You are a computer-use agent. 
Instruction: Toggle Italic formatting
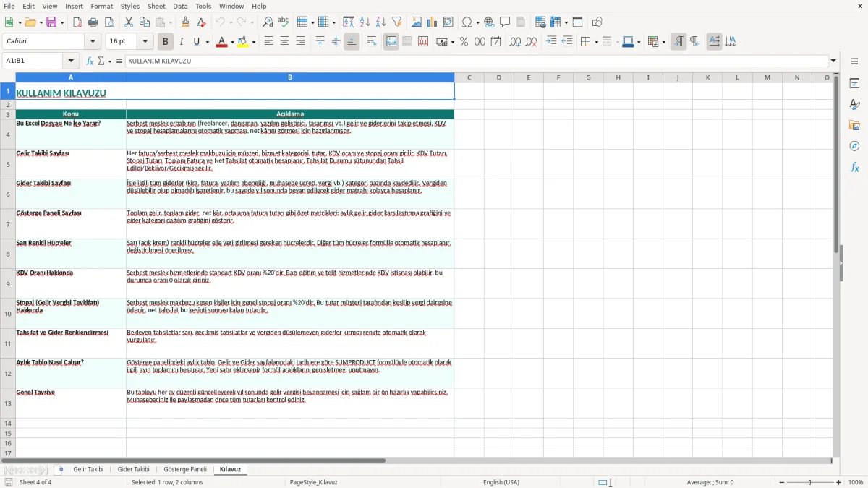tap(181, 42)
